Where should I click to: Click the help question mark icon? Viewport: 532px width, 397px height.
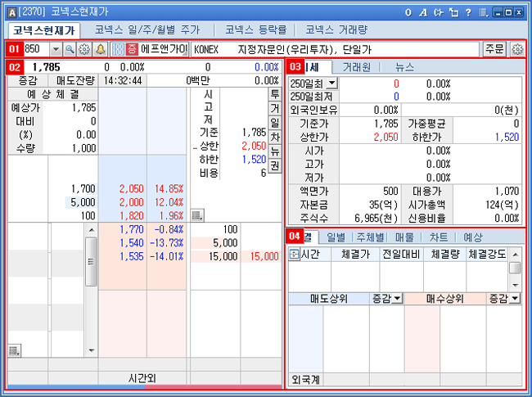[x=467, y=12]
